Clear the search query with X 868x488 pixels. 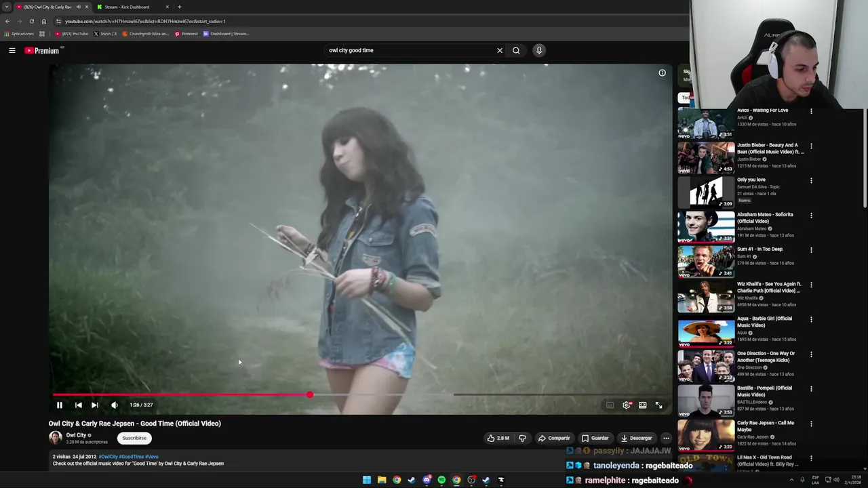500,50
